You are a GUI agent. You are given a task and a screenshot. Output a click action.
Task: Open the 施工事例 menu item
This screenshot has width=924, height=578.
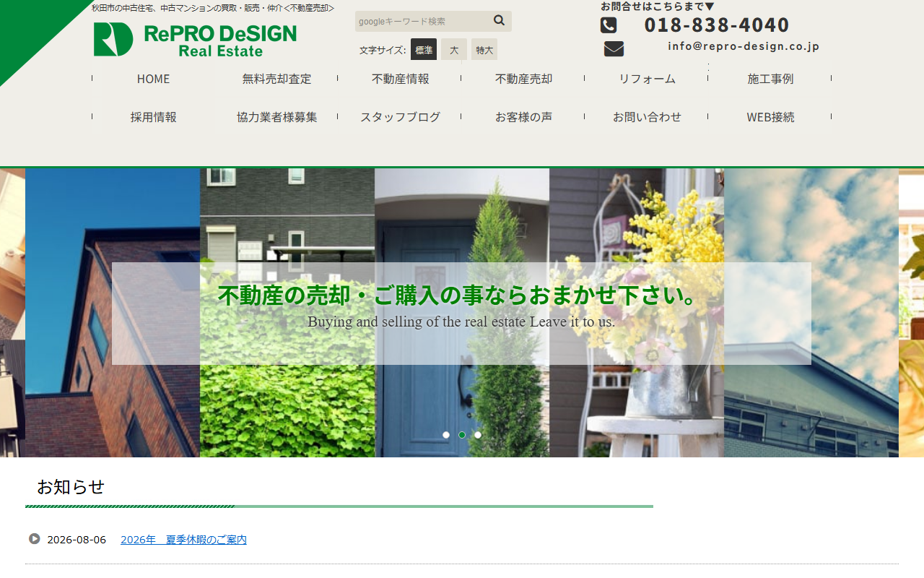pos(770,79)
